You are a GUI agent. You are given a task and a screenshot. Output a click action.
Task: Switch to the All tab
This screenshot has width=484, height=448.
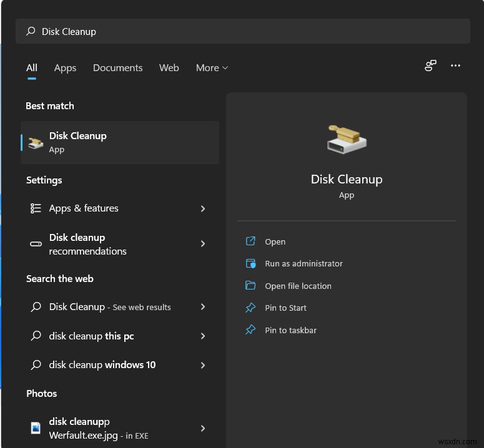31,68
